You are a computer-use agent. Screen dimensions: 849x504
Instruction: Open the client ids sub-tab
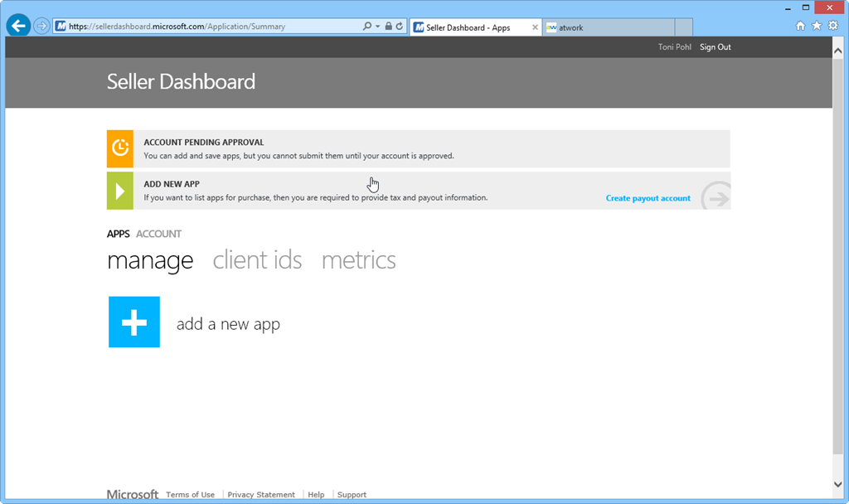click(x=257, y=260)
